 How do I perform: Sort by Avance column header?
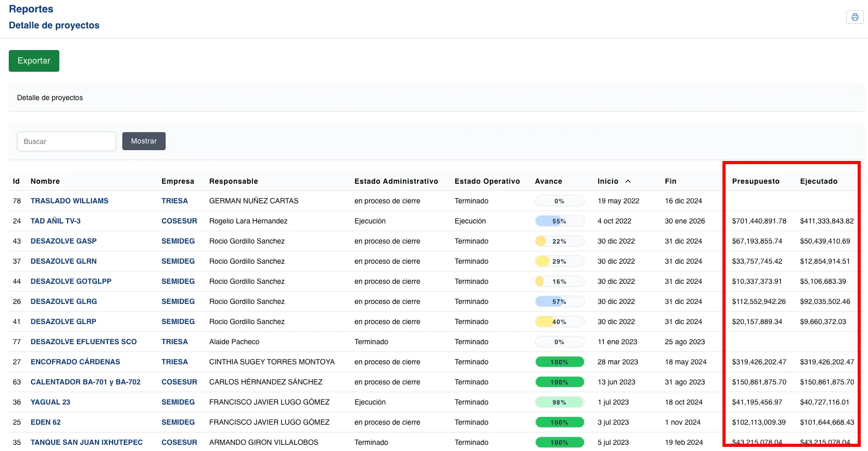click(548, 181)
